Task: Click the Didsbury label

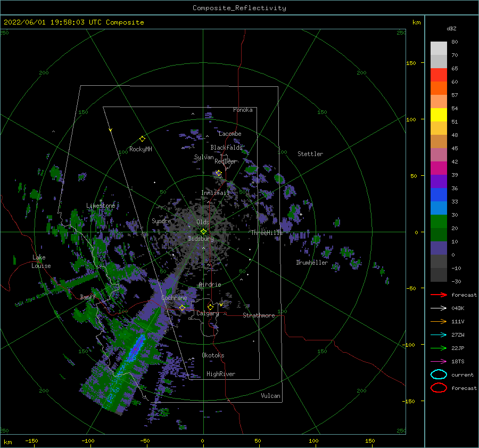Action: pyautogui.click(x=201, y=239)
